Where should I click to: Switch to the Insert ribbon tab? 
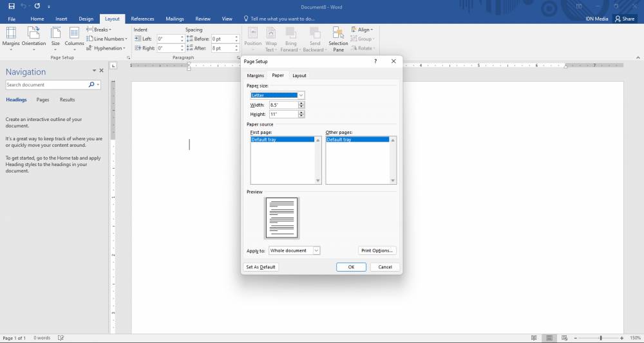pyautogui.click(x=61, y=19)
